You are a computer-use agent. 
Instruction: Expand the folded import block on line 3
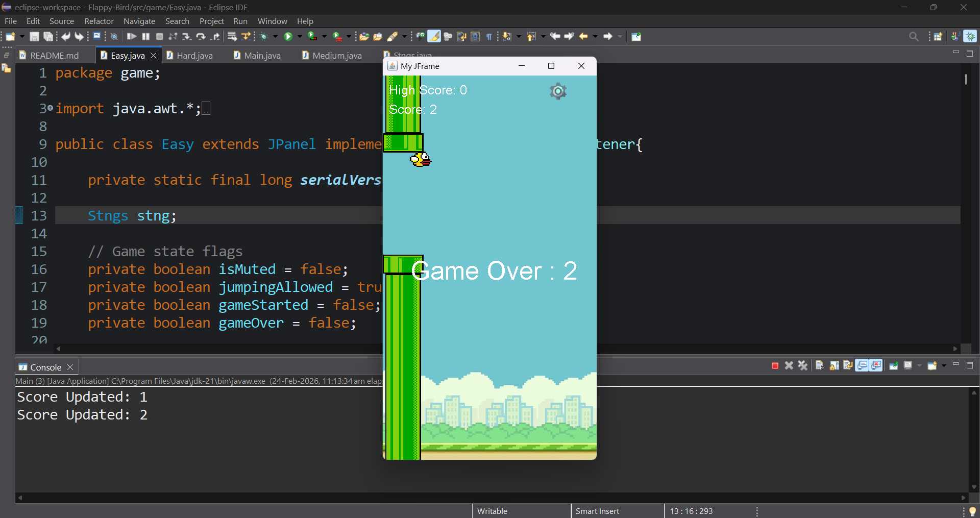[x=50, y=109]
